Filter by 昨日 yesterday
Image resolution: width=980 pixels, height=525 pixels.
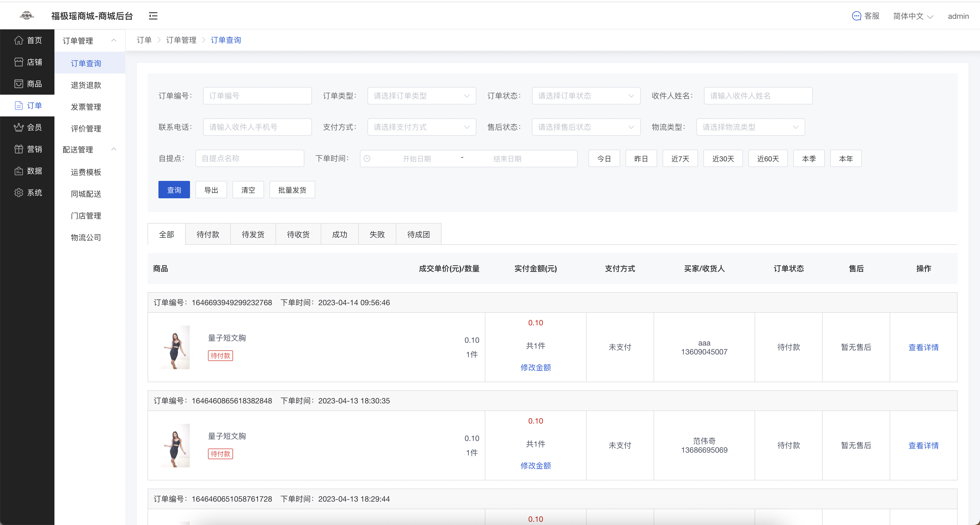[641, 159]
